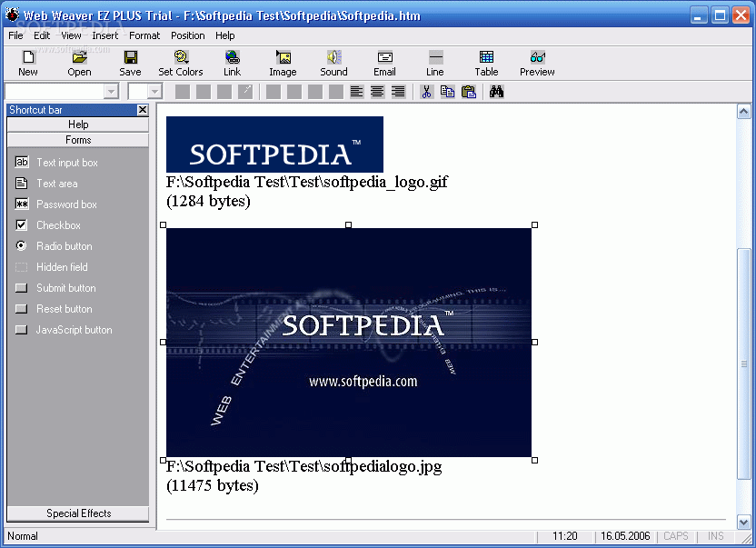Insert a hyperlink with the Link icon
Screen dimensions: 756x548
coord(232,64)
